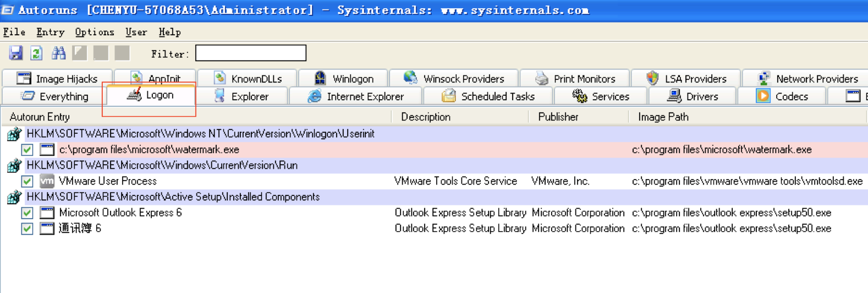Sort by Autorun Entry column header
This screenshot has width=868, height=293.
[x=196, y=117]
